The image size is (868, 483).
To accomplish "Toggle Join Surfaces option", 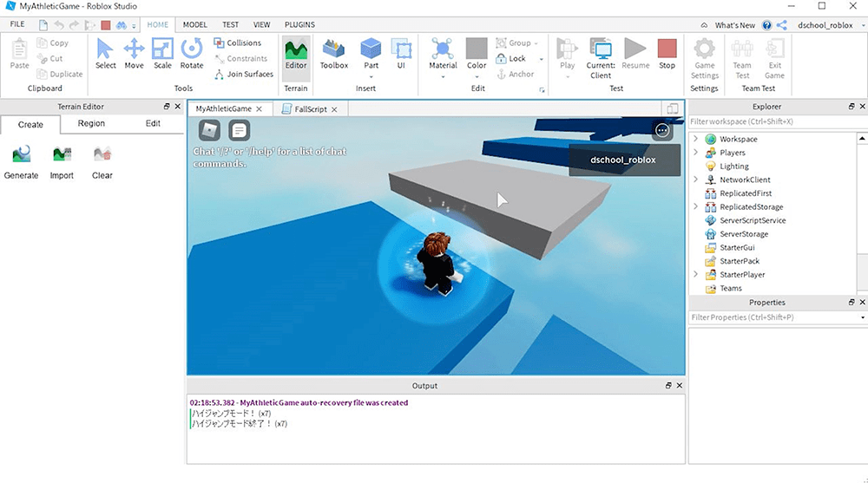I will [244, 74].
